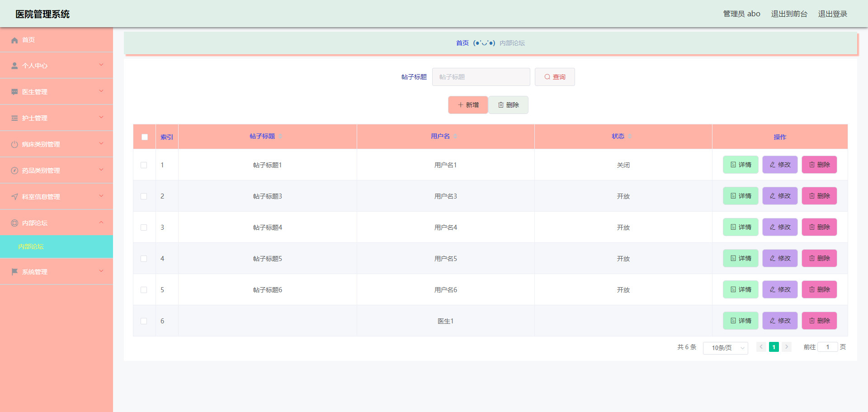Check the row 帖子标题3 checkbox
This screenshot has height=412, width=868.
[144, 196]
